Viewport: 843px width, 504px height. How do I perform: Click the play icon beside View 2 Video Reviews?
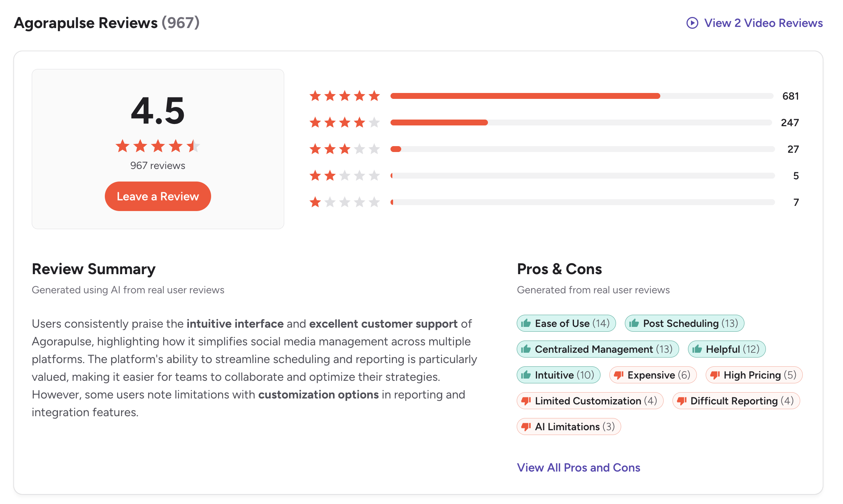tap(692, 23)
